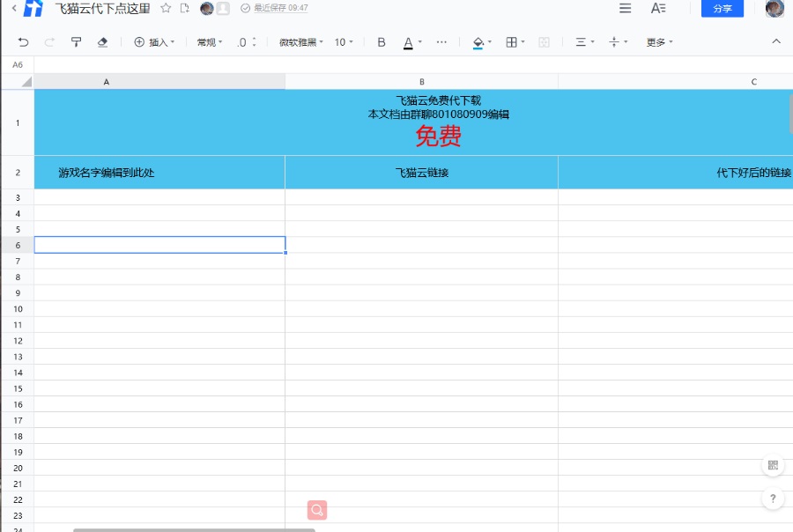
Task: Click the blue 分享 share button
Action: coord(722,9)
